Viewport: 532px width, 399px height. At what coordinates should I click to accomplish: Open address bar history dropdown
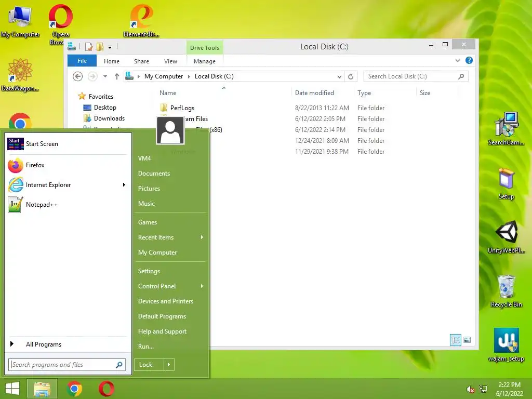[x=339, y=77]
